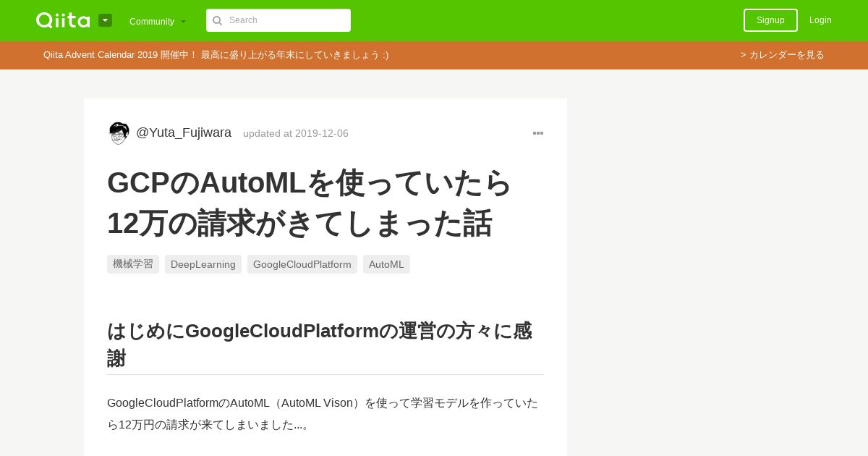The height and width of the screenshot is (456, 868).
Task: Click the updated at 2019-12-06 text
Action: coord(296,133)
